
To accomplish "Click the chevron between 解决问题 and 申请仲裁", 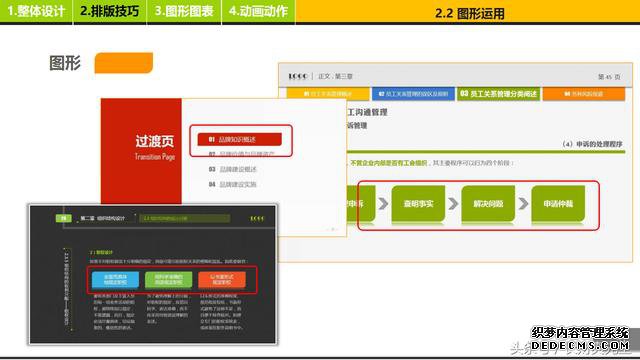I will click(x=523, y=203).
